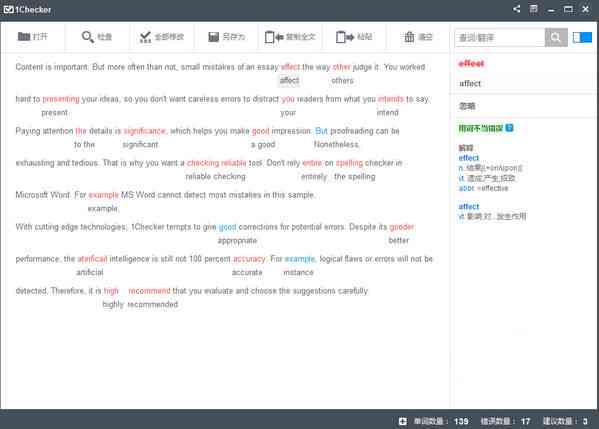Click the suggestion 'recommended'
The height and width of the screenshot is (429, 599).
152,304
